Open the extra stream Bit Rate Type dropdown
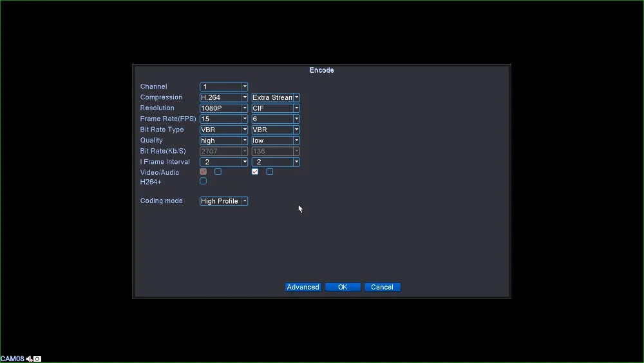The image size is (644, 363). (276, 130)
